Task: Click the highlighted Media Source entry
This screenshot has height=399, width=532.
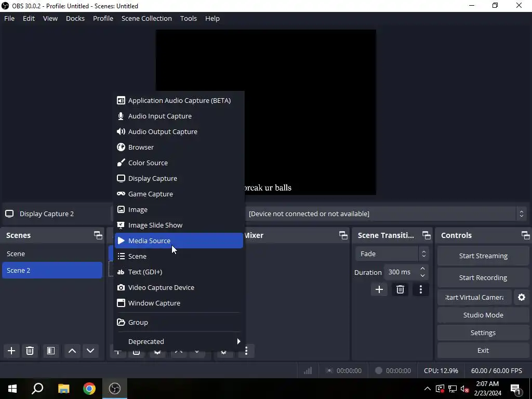Action: [179, 241]
